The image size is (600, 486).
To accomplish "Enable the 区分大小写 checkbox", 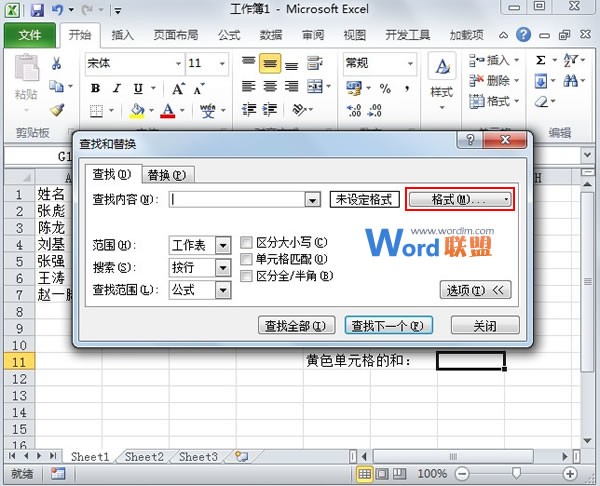I will tap(247, 243).
